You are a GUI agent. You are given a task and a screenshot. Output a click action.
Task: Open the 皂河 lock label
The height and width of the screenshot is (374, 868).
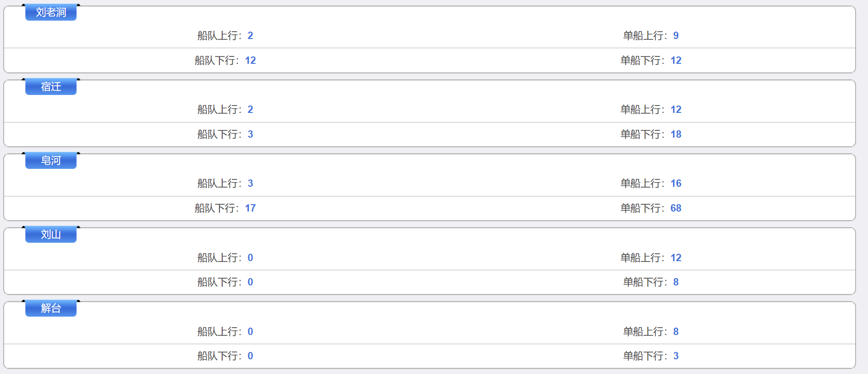click(x=51, y=161)
